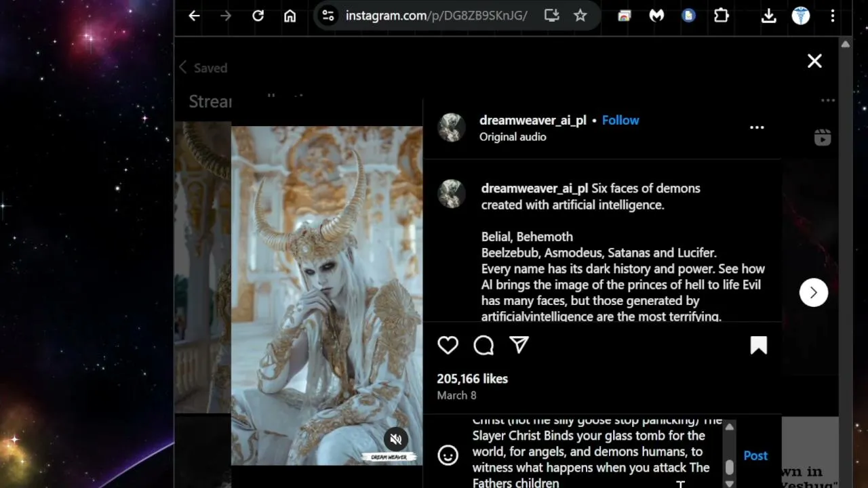Open dreamweaver_ai_pl profile from post header
Screen dimensions: 868x488
point(533,120)
